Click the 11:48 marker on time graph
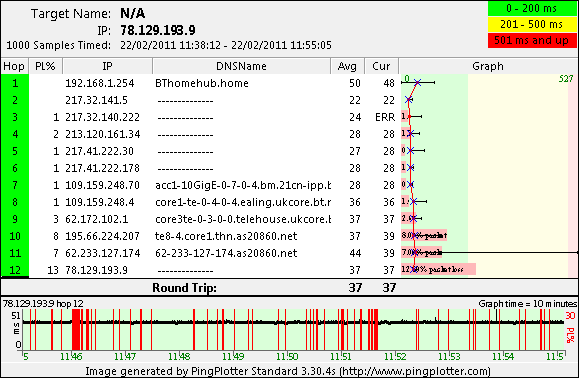The height and width of the screenshot is (378, 579). (x=179, y=357)
